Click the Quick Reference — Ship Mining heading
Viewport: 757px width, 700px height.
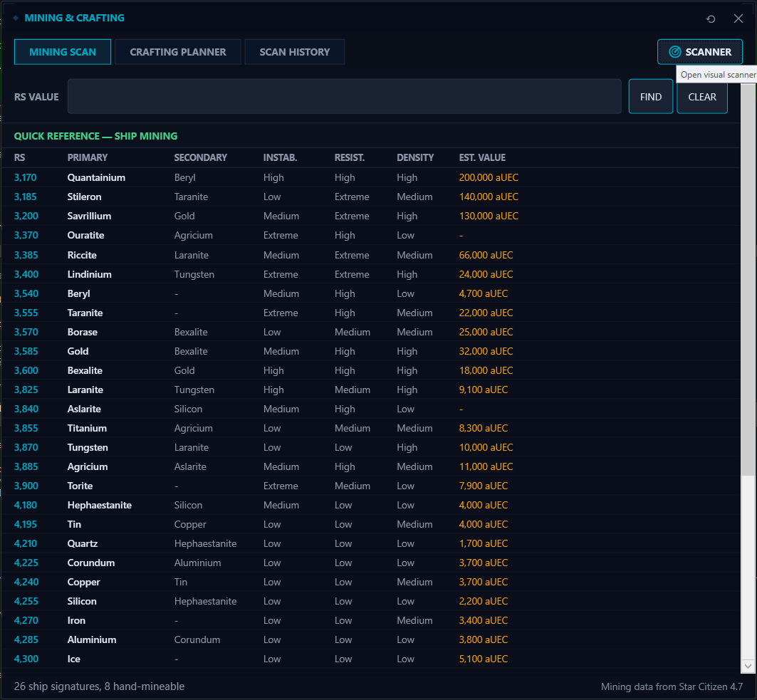click(x=95, y=136)
